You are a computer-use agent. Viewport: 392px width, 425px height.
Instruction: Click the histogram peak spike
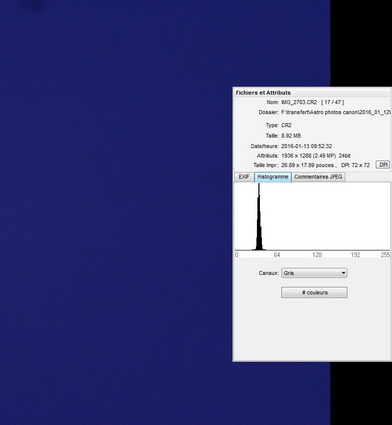pyautogui.click(x=259, y=217)
